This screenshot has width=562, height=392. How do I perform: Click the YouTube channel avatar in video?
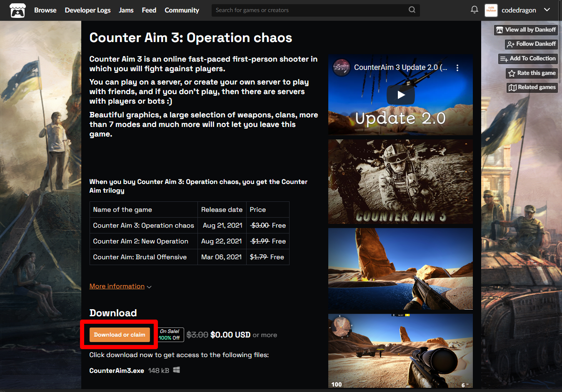pos(342,67)
